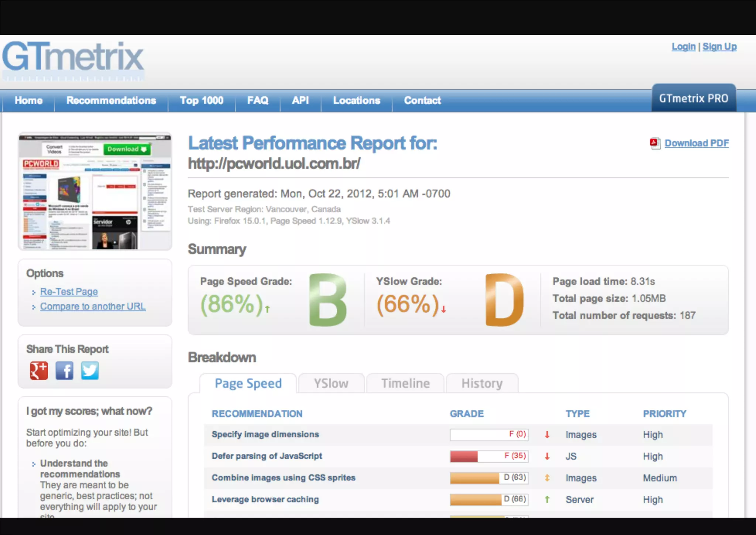Click the pcworld site screenshot thumbnail
Viewport: 756px width, 535px height.
[95, 192]
